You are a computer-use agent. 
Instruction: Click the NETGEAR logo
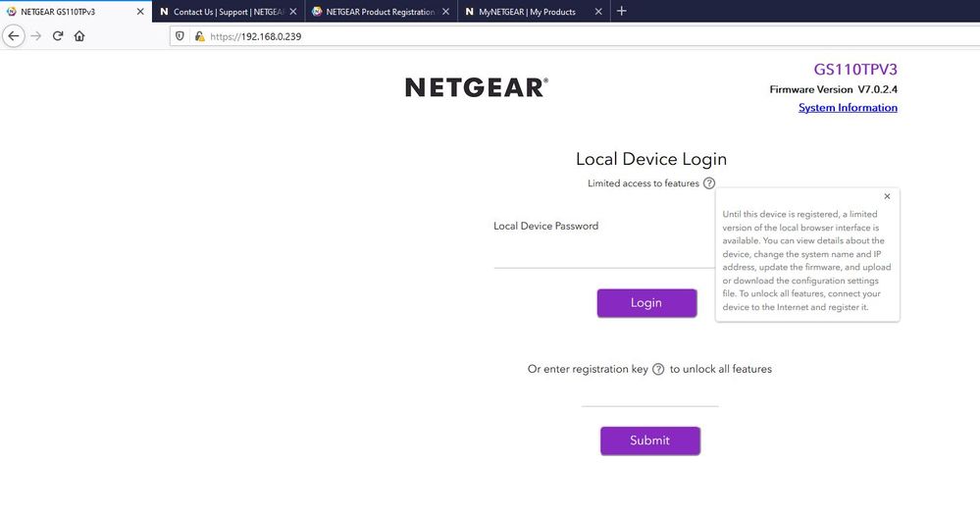tap(477, 87)
